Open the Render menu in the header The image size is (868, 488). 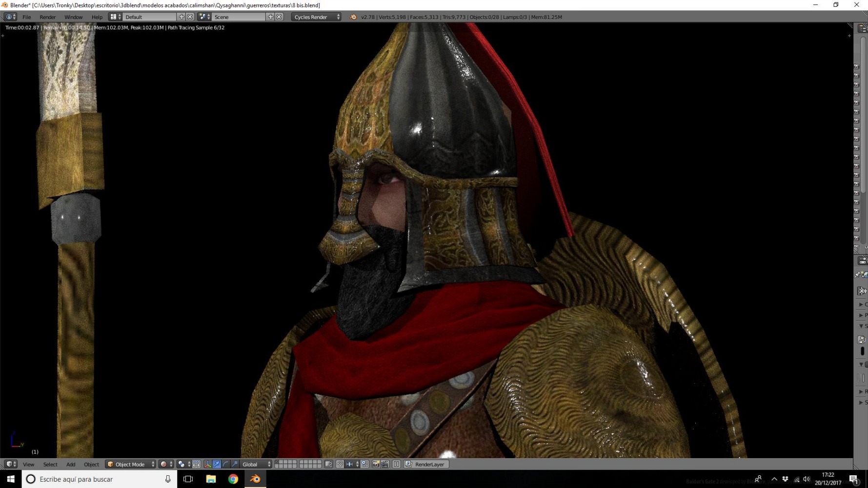(47, 17)
